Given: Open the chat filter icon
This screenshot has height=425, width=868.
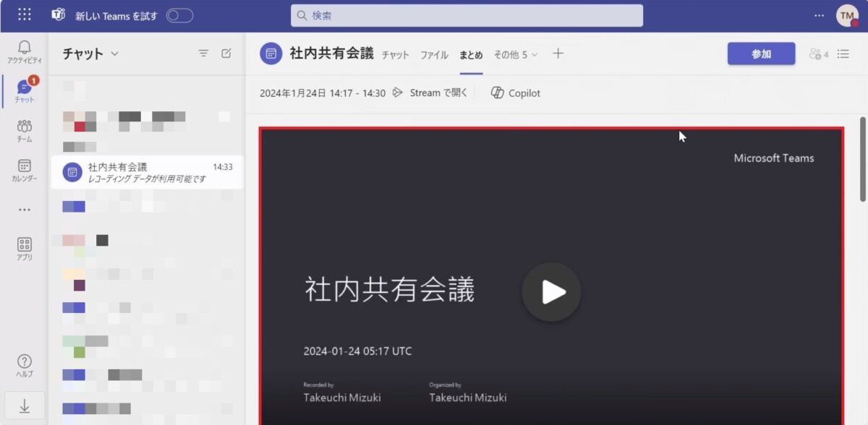Looking at the screenshot, I should pos(203,53).
